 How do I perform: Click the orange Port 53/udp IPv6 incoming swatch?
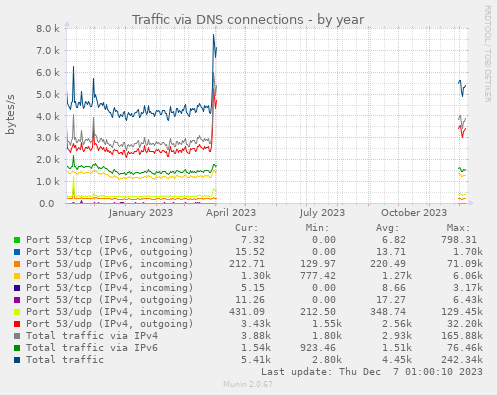coord(17,264)
